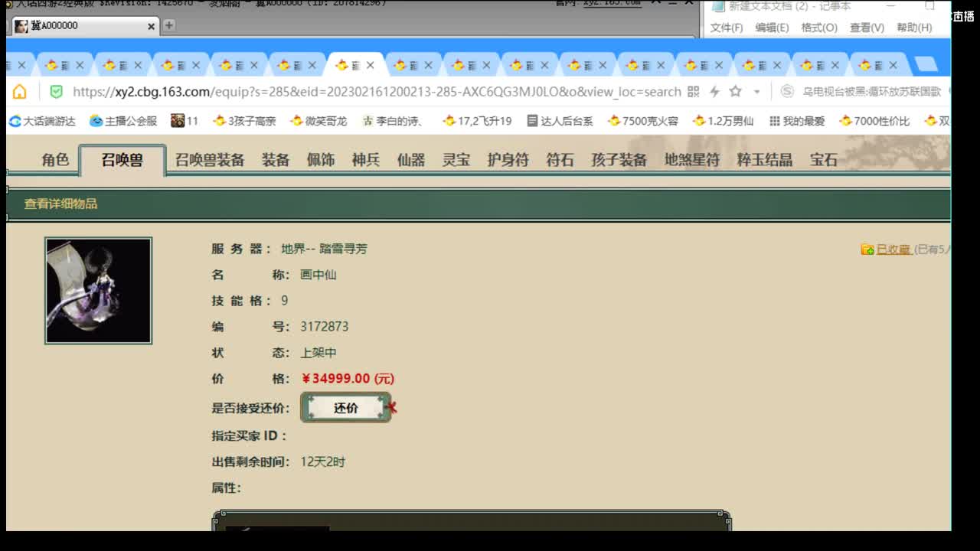The image size is (980, 551).
Task: Click the 画中仙 pet thumbnail image
Action: point(98,291)
